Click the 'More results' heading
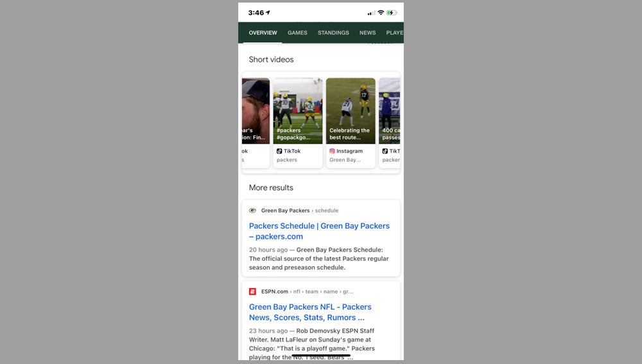Viewport: 642px width, 364px height. pos(271,187)
